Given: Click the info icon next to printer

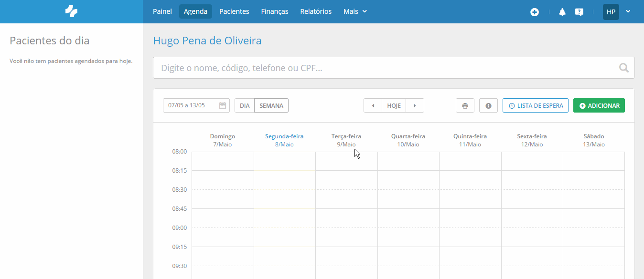Looking at the screenshot, I should pyautogui.click(x=488, y=105).
